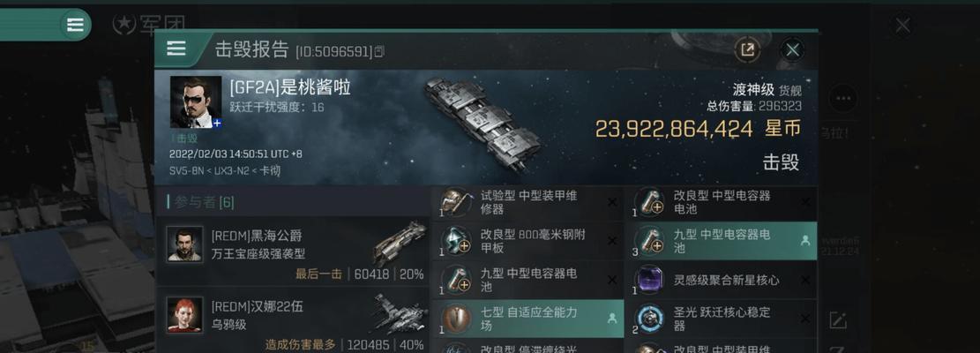Image resolution: width=980 pixels, height=353 pixels.
Task: Select the 九型 中型电容器电池 highlighted row
Action: pyautogui.click(x=721, y=241)
